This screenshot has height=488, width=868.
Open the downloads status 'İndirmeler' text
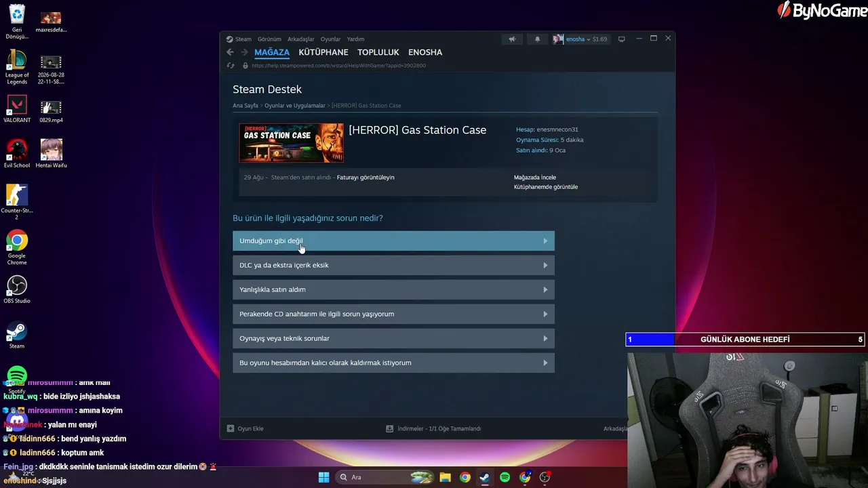click(439, 428)
